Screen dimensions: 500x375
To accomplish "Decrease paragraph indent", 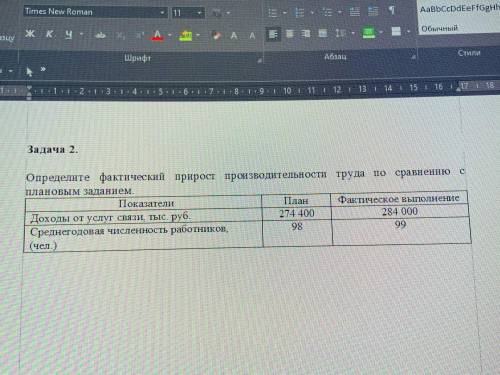I will coord(354,12).
